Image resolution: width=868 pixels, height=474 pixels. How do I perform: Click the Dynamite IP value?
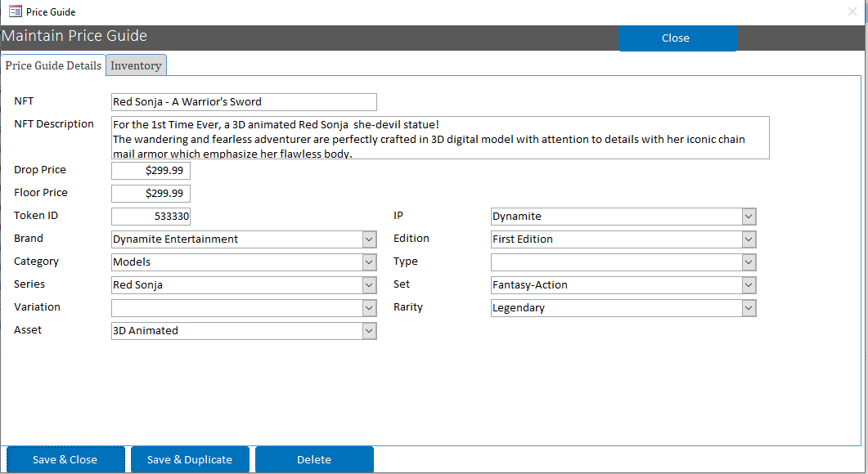click(517, 217)
